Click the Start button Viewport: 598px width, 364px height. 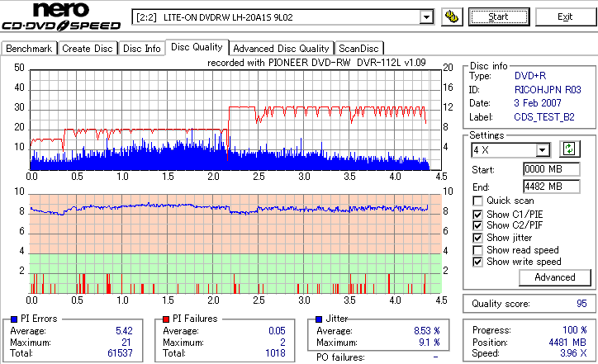[x=499, y=17]
